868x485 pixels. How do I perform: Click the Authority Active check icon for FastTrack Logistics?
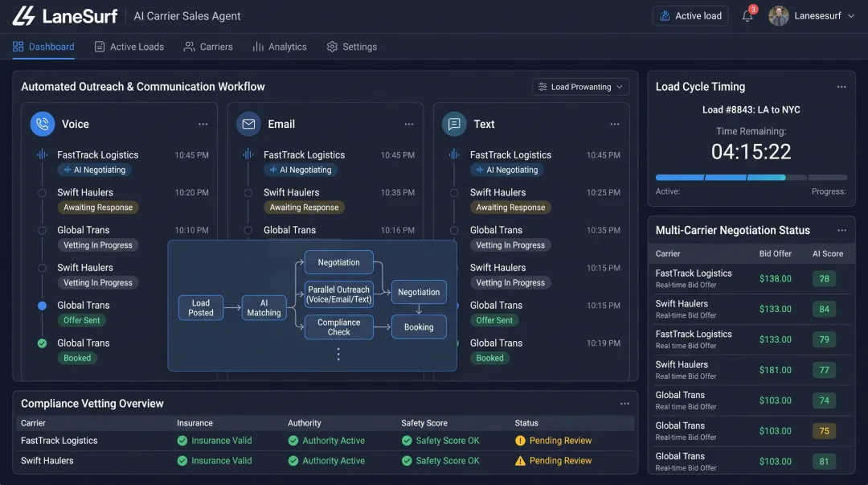tap(293, 441)
